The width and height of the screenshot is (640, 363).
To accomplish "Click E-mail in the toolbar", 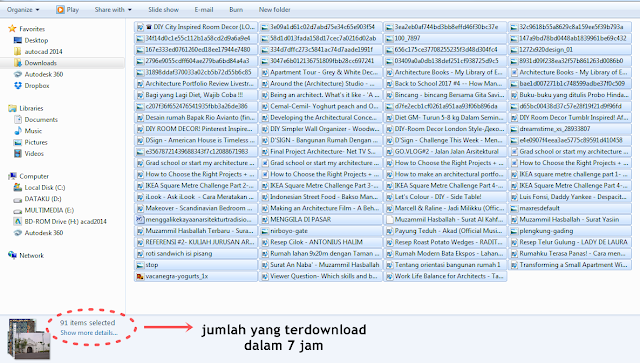I will [x=204, y=9].
